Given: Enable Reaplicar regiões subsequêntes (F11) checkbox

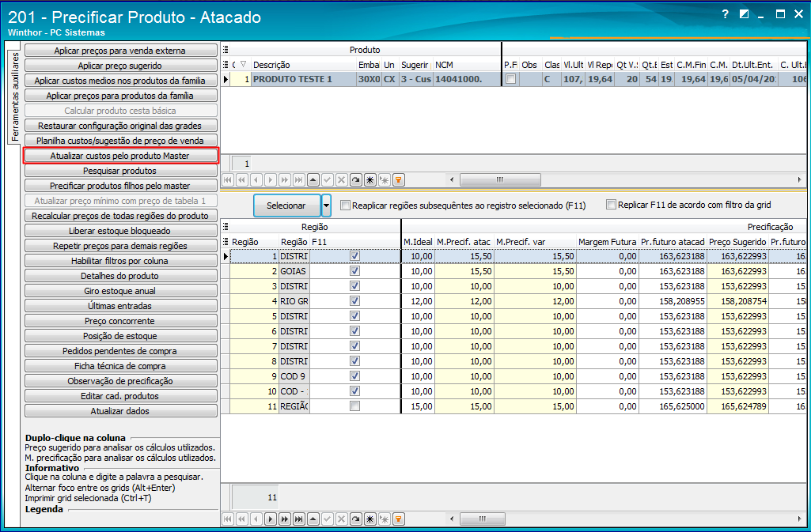Looking at the screenshot, I should tap(346, 205).
